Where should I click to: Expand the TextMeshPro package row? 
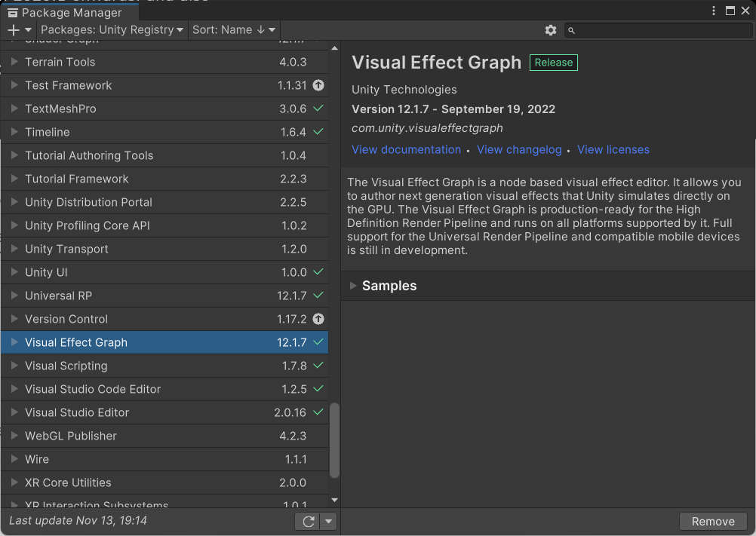coord(14,109)
